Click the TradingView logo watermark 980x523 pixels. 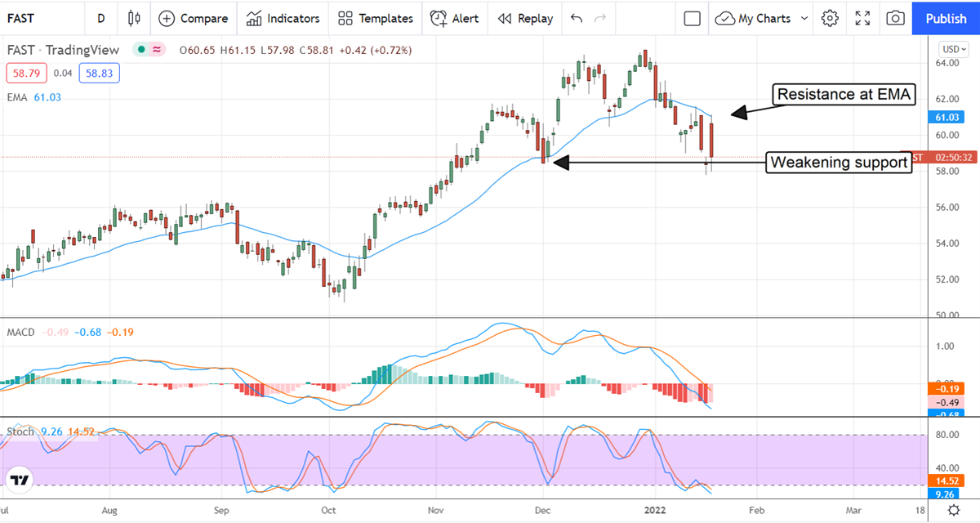(21, 480)
